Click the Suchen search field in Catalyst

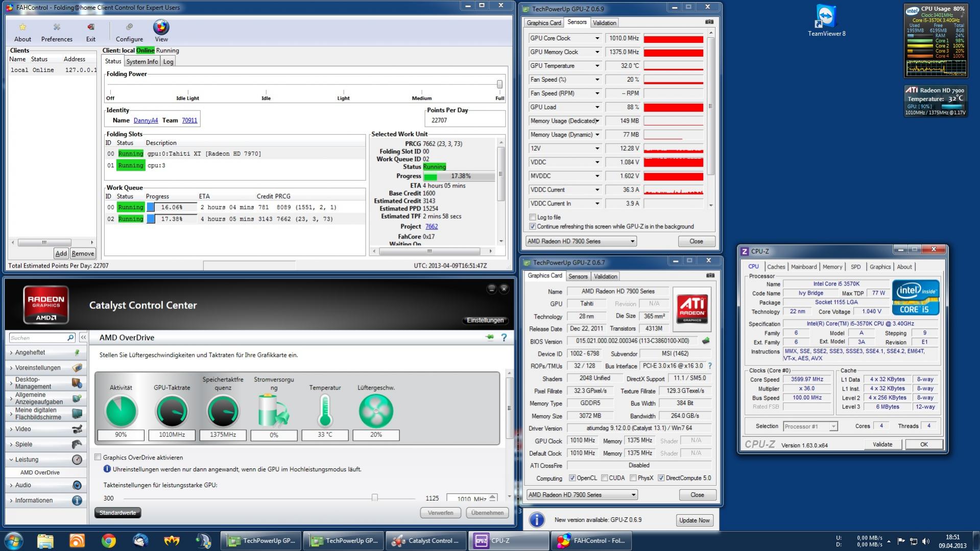[38, 338]
